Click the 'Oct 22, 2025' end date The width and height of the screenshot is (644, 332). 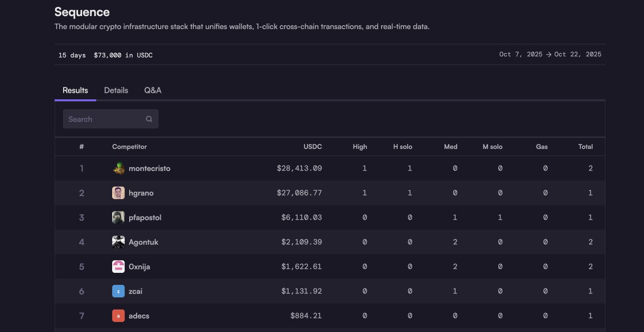[578, 55]
